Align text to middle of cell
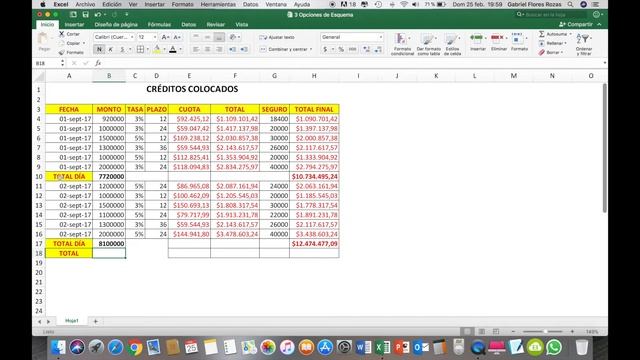The image size is (640, 360). point(207,37)
